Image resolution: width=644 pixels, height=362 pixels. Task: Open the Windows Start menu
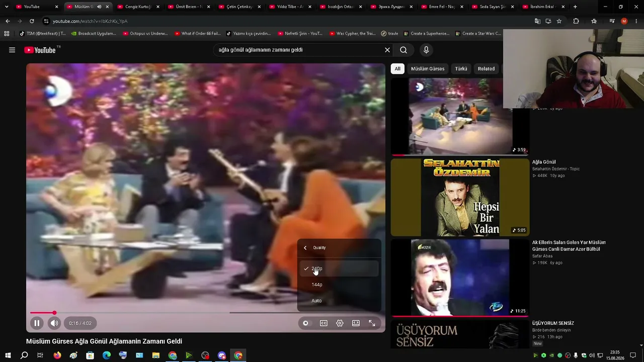(8, 355)
